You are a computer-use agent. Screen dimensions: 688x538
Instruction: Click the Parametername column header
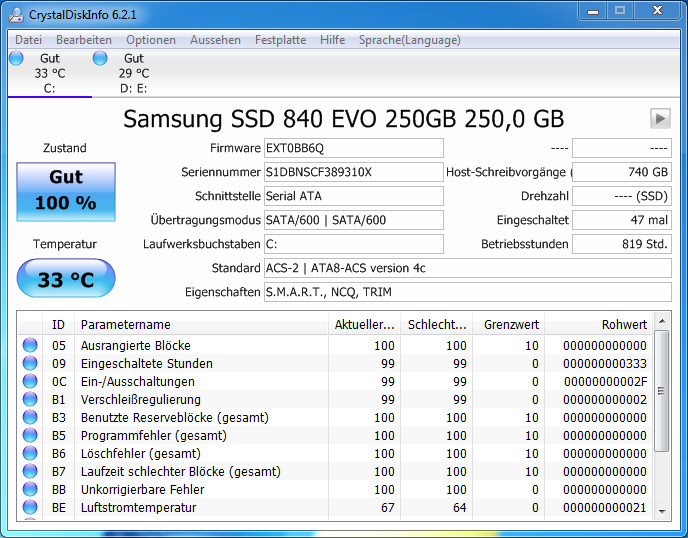click(x=201, y=325)
